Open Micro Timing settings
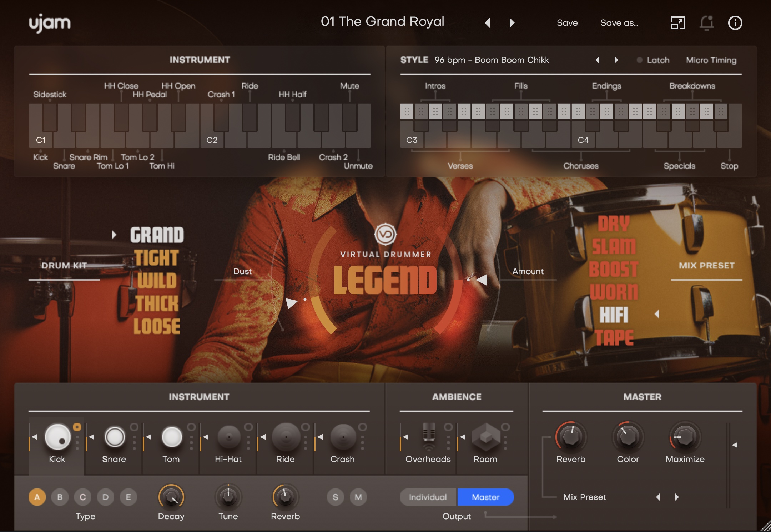Image resolution: width=771 pixels, height=532 pixels. [x=711, y=60]
